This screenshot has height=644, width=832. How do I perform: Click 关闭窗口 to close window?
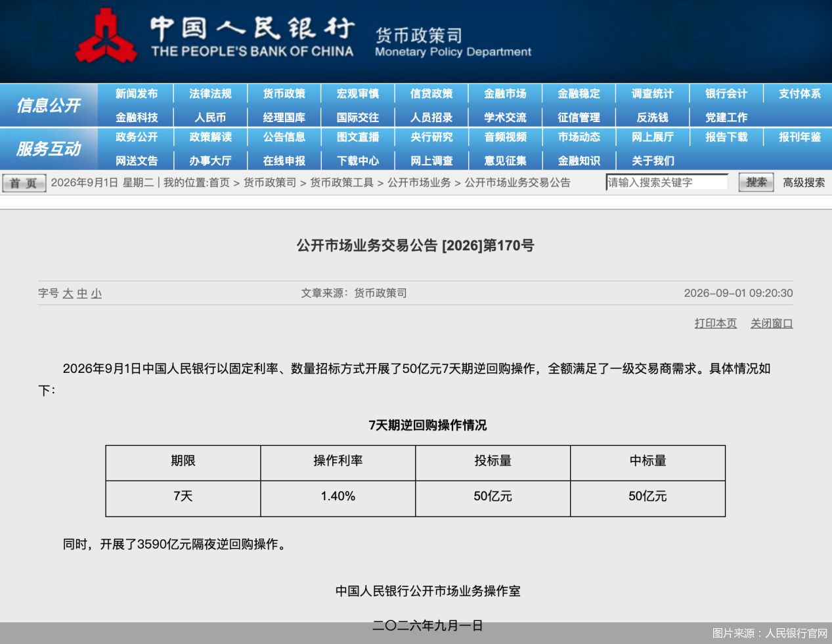coord(772,324)
